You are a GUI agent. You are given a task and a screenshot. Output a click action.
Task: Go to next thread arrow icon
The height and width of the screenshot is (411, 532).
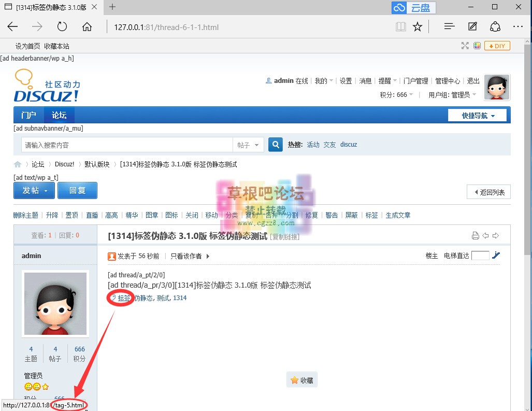click(496, 236)
